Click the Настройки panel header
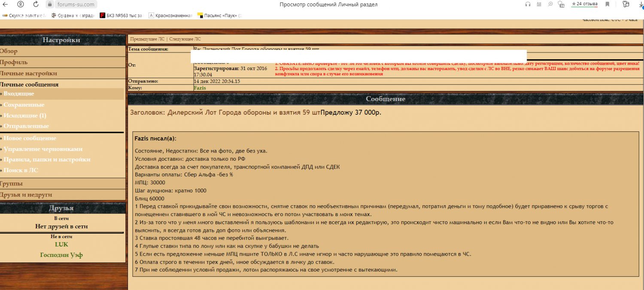The height and width of the screenshot is (290, 644). click(x=61, y=40)
